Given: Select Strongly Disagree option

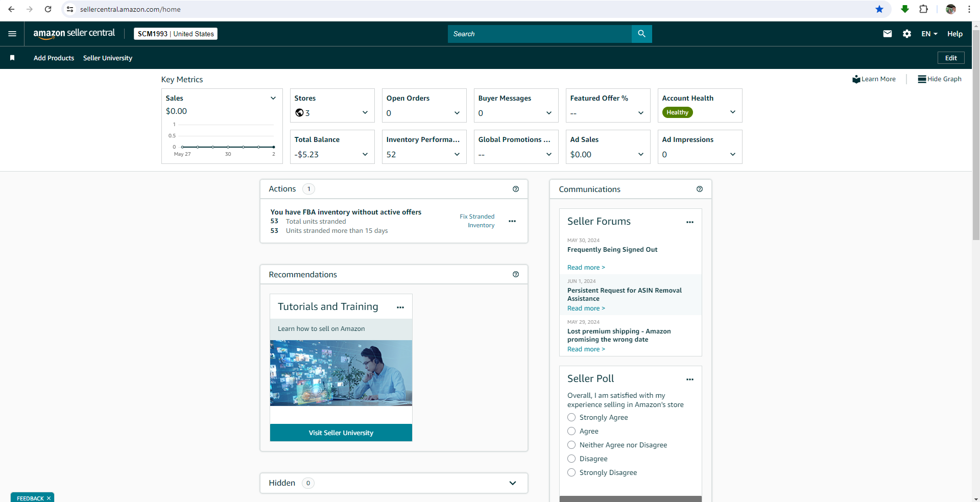Looking at the screenshot, I should click(x=571, y=472).
